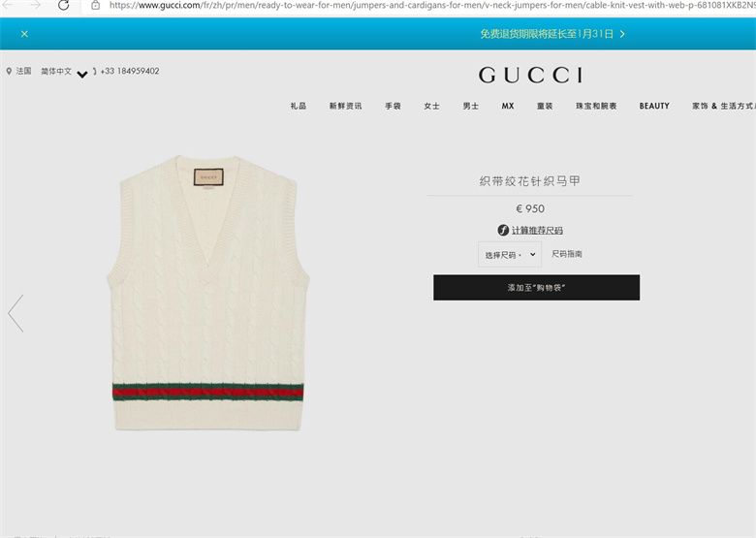Open the 选择尺码 size dropdown

[510, 255]
